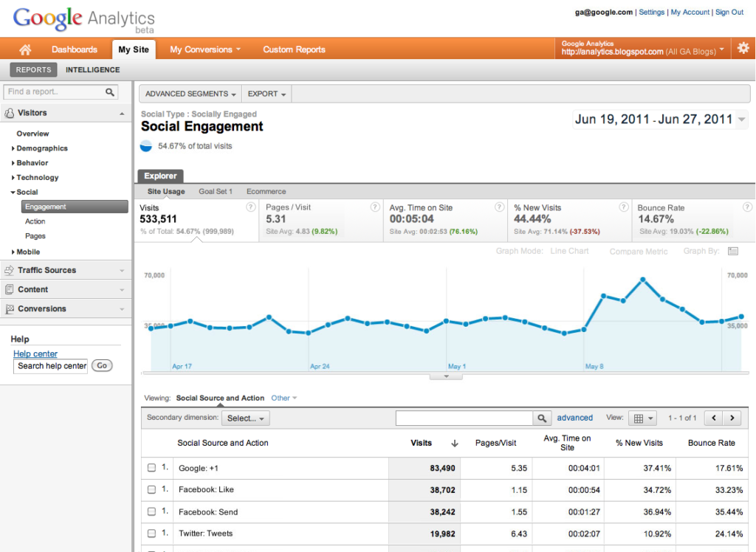This screenshot has height=552, width=756.
Task: Click the help icon on Bounce Rate metric
Action: point(747,208)
